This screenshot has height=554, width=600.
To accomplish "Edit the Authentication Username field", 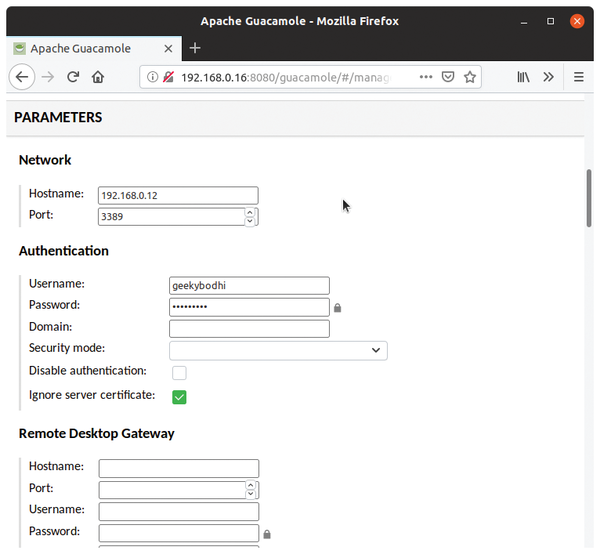I will point(249,285).
